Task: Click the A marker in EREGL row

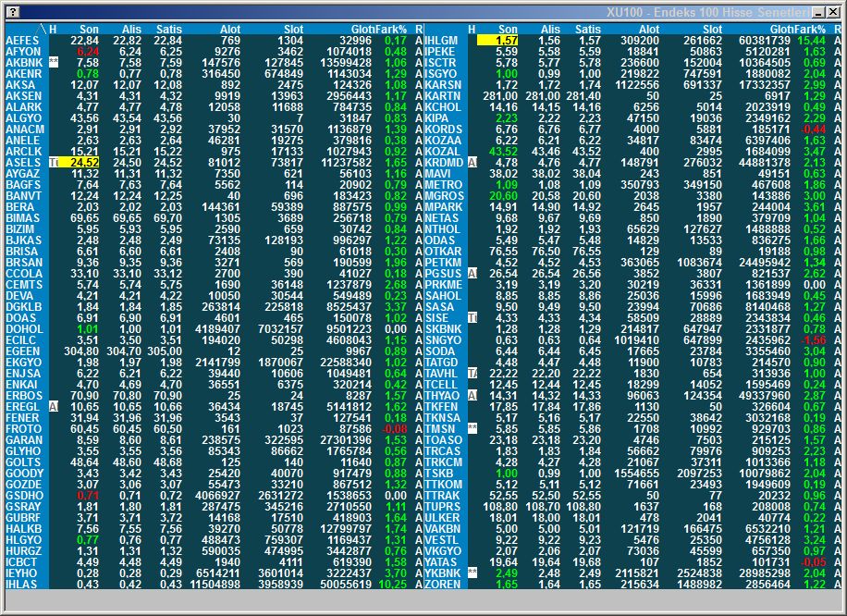Action: pos(54,406)
